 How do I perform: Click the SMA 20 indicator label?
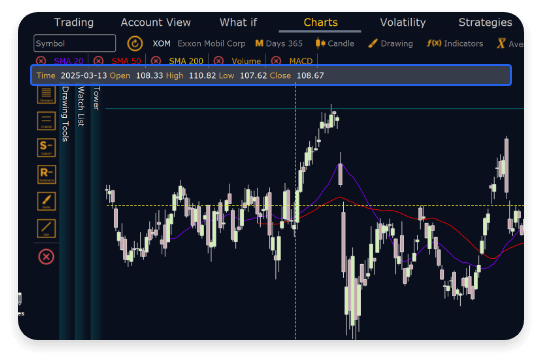click(x=68, y=61)
